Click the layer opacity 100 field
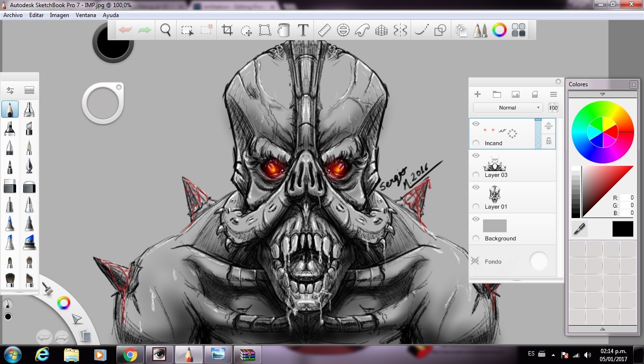Screen dimensions: 644x364 pos(553,108)
